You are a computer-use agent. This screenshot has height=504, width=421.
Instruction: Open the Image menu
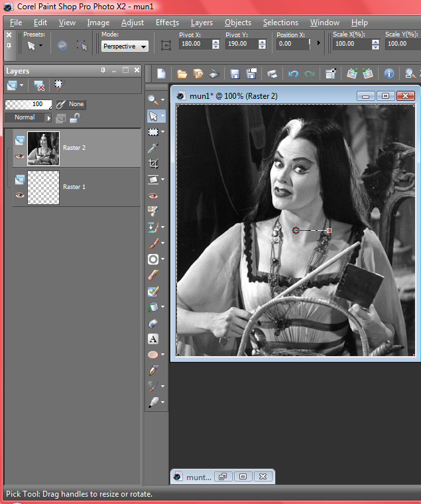(x=98, y=23)
